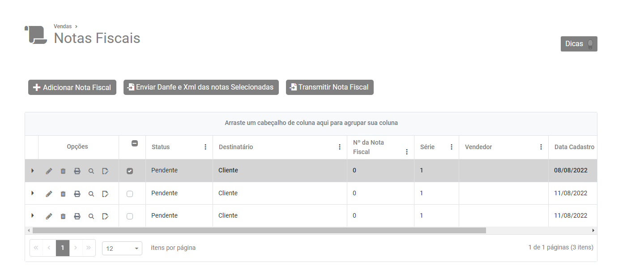Open the items per page dropdown

pyautogui.click(x=122, y=248)
